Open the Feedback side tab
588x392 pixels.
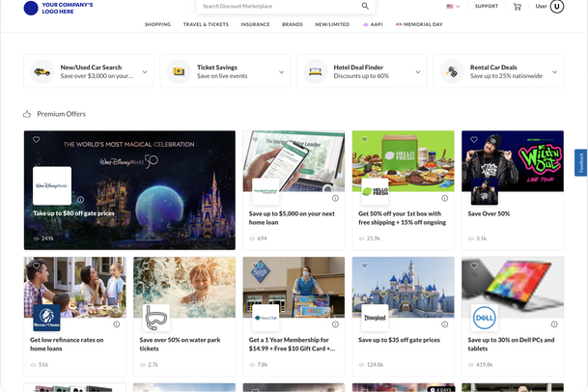click(581, 162)
